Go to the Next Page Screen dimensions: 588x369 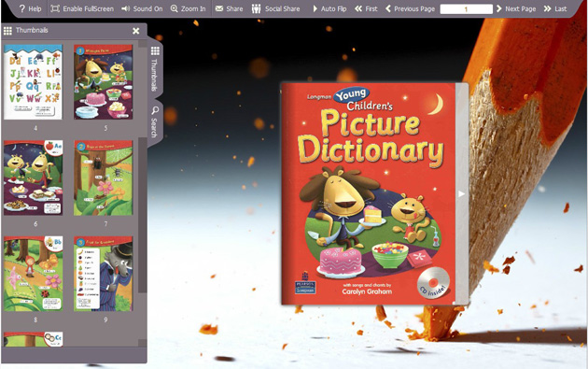pyautogui.click(x=516, y=8)
